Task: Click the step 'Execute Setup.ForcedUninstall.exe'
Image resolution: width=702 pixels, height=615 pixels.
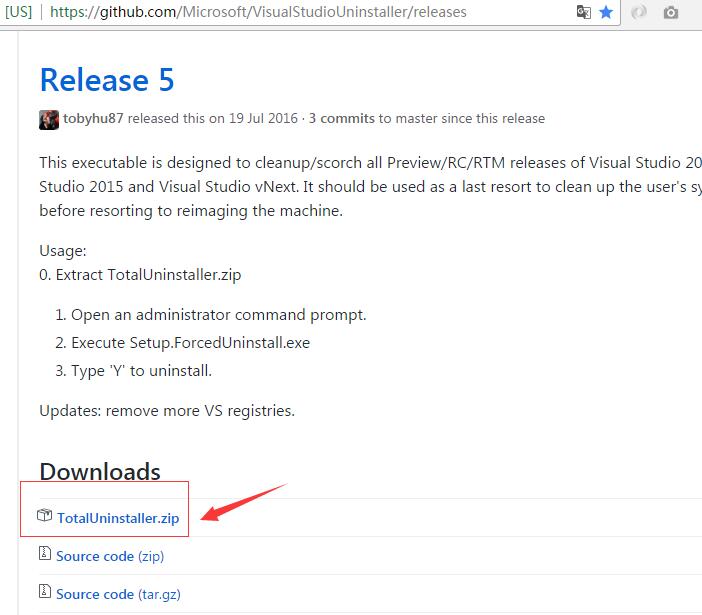Action: click(191, 342)
